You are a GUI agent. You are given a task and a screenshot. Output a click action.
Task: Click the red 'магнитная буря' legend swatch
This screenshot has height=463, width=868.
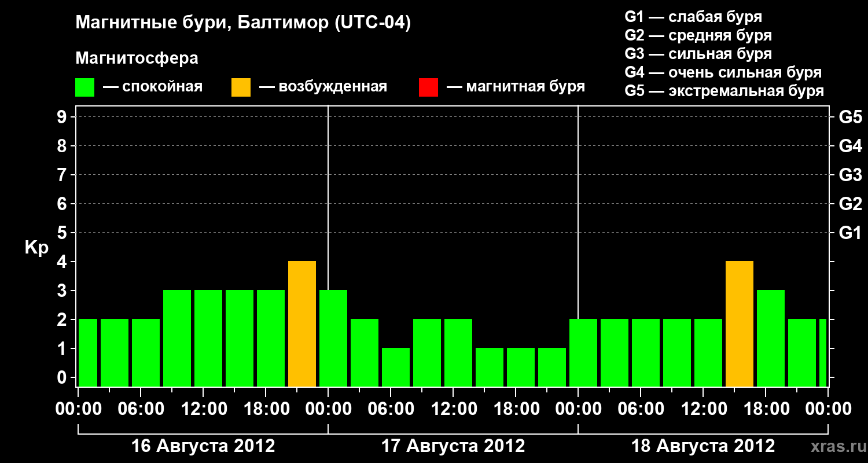coord(428,87)
